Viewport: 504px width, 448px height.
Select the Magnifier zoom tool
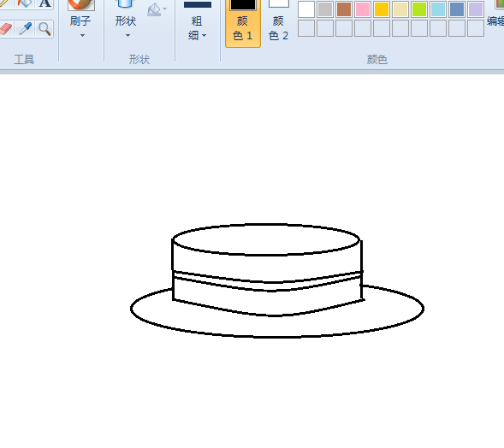click(44, 29)
